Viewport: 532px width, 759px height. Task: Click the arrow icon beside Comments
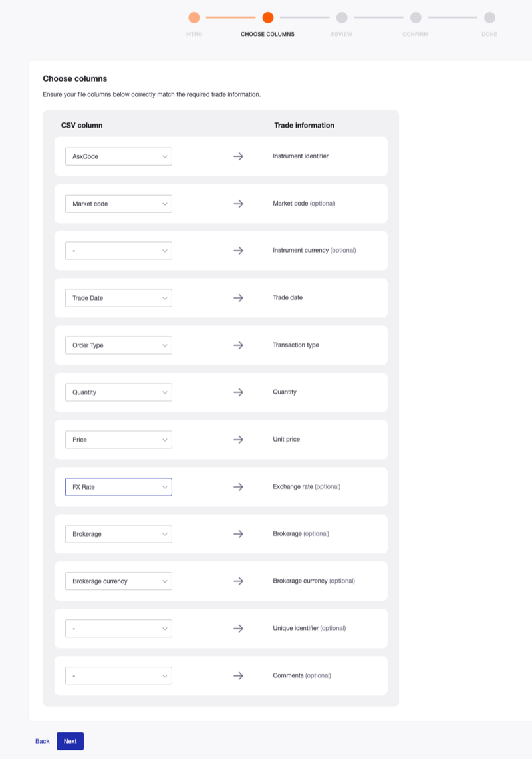238,676
